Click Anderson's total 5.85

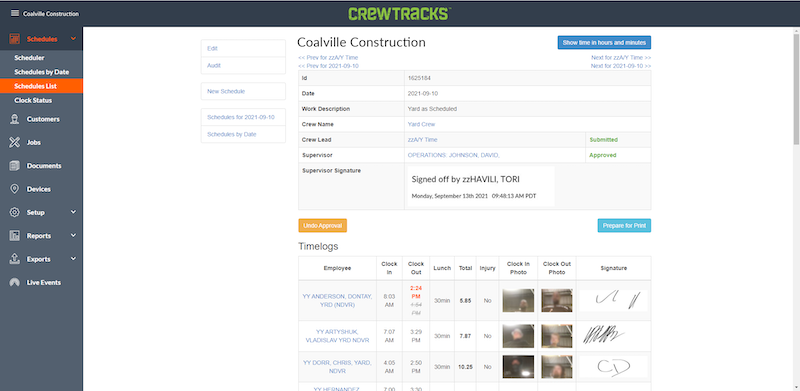pyautogui.click(x=465, y=301)
